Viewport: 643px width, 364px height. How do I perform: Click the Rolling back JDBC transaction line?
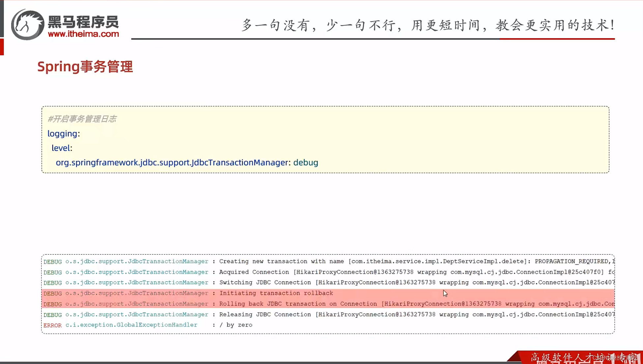coord(329,304)
